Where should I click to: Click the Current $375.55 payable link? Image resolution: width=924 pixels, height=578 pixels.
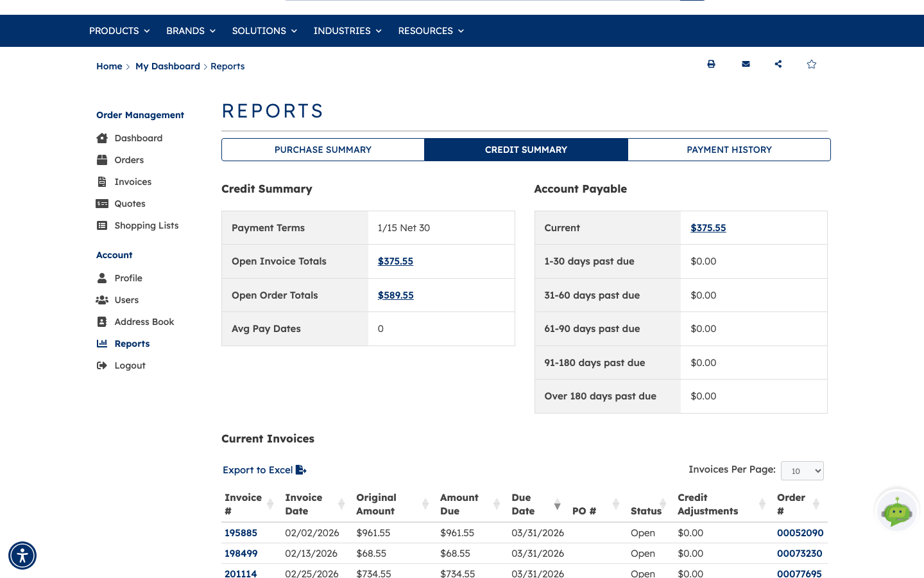(x=708, y=228)
